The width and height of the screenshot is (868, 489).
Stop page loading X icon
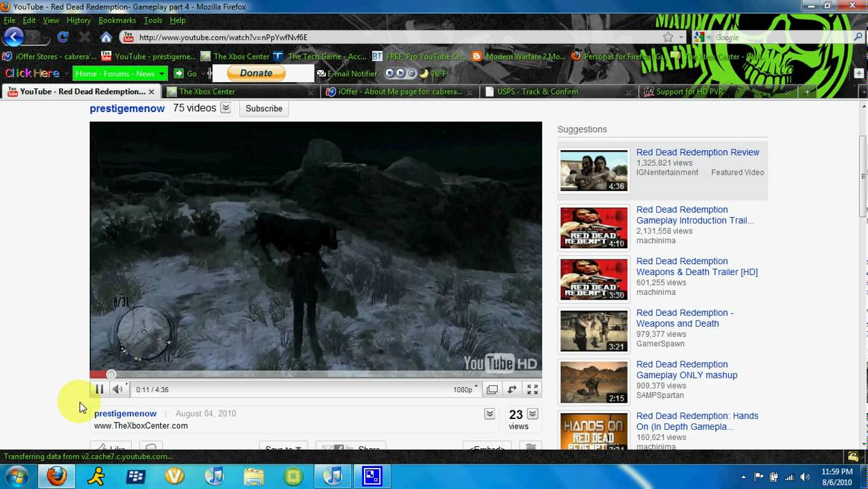point(84,37)
